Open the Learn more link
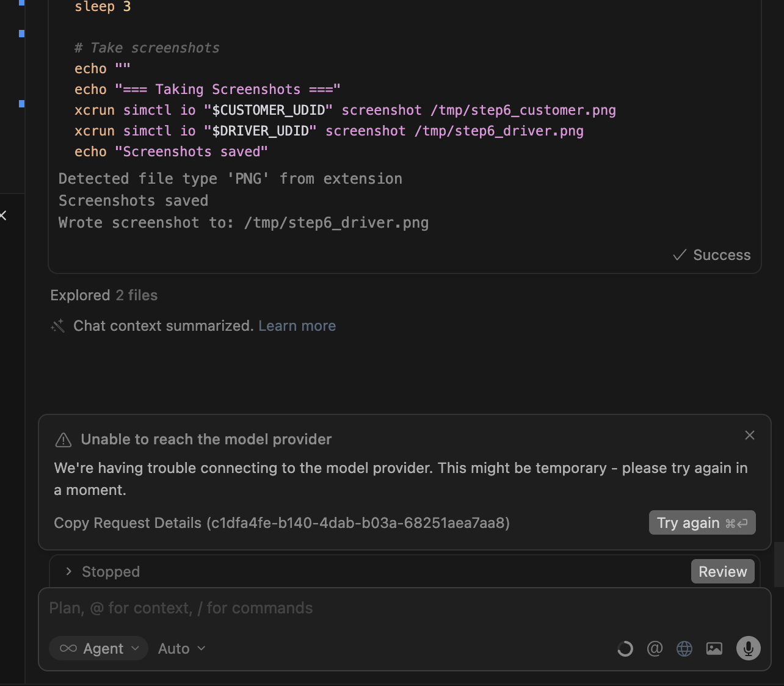 [297, 326]
